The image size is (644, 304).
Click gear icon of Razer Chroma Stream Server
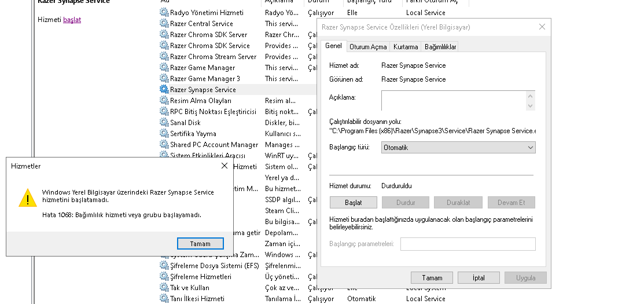pyautogui.click(x=164, y=56)
